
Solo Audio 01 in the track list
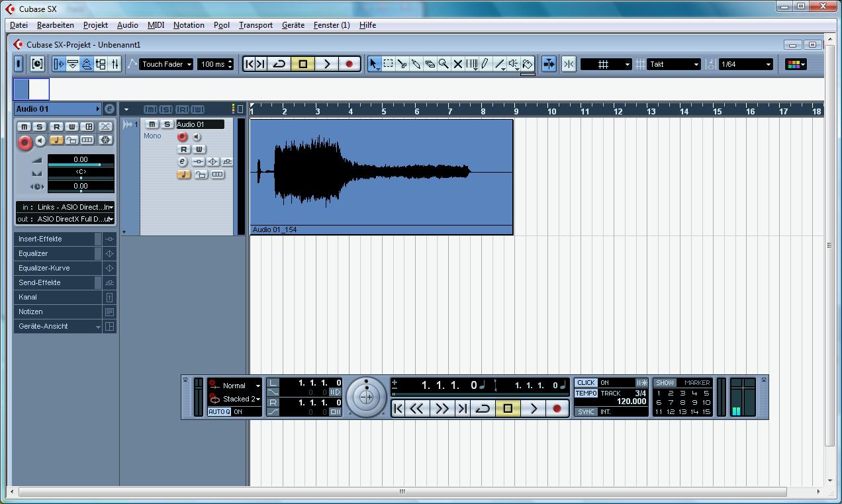coord(167,124)
